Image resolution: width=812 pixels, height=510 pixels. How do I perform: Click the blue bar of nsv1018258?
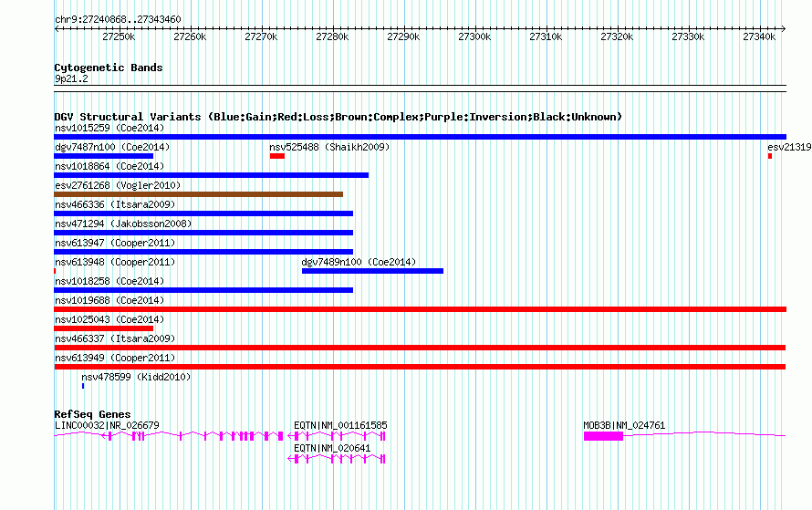tap(203, 290)
